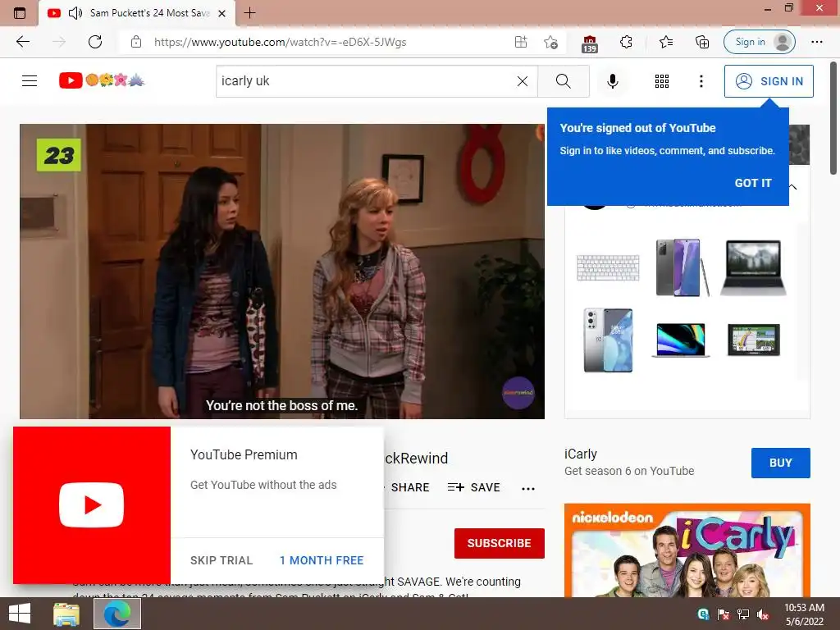Viewport: 840px width, 630px height.
Task: Click the iCarly title text
Action: (x=580, y=454)
